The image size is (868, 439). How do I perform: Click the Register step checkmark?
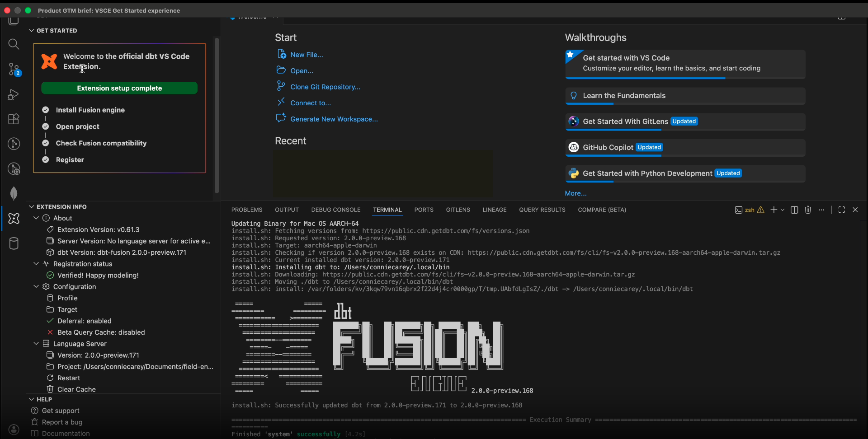pyautogui.click(x=46, y=159)
